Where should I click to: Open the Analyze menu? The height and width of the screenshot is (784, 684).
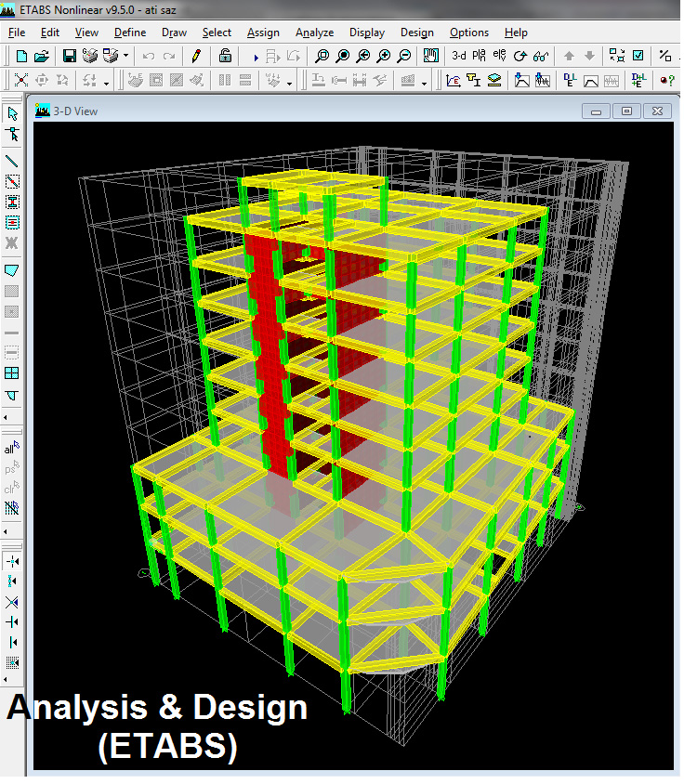[314, 33]
